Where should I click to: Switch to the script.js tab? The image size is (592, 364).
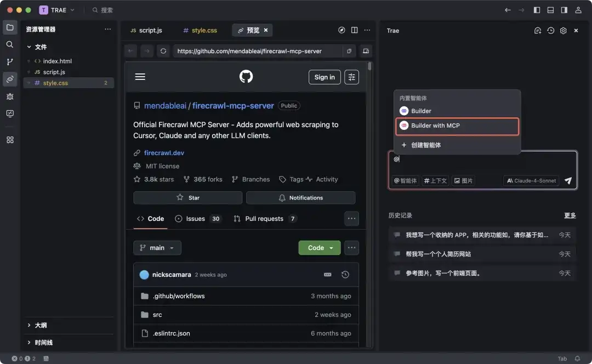(146, 30)
